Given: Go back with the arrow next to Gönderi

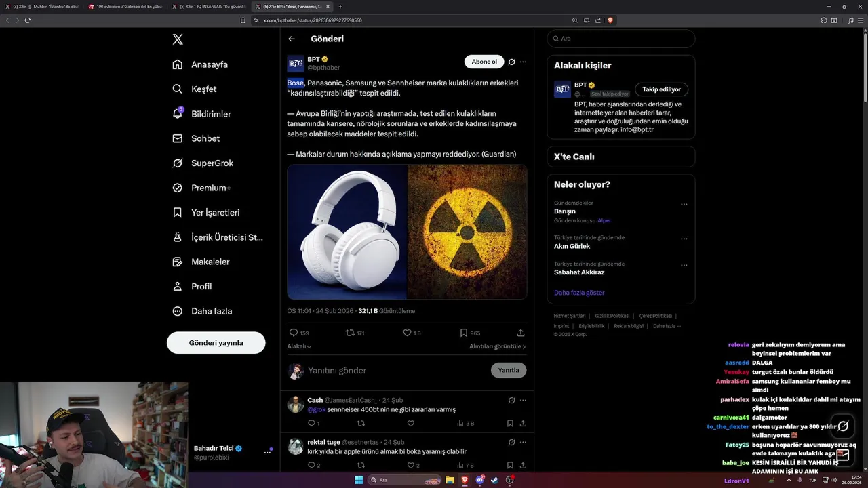Looking at the screenshot, I should (x=292, y=39).
